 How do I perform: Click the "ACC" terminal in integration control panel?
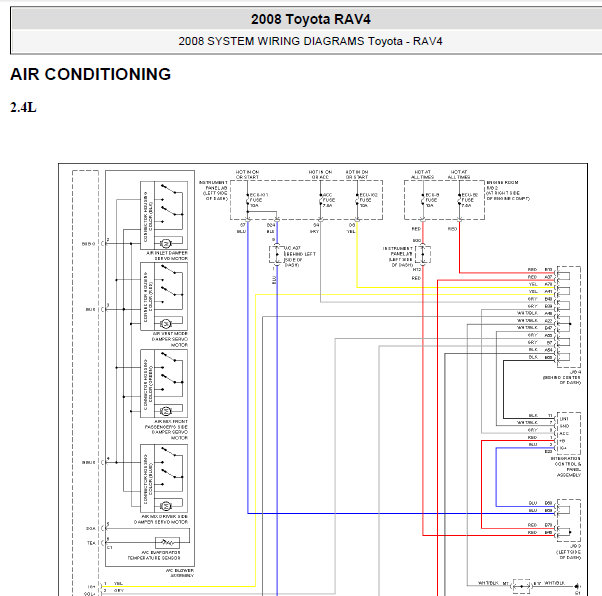(x=564, y=434)
